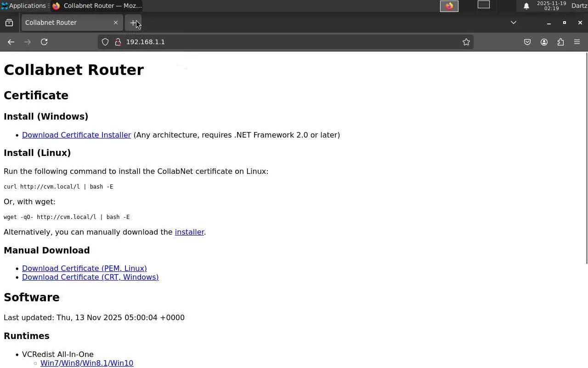Open the Extensions puzzle icon
Screen dimensions: 588x368
tap(560, 42)
